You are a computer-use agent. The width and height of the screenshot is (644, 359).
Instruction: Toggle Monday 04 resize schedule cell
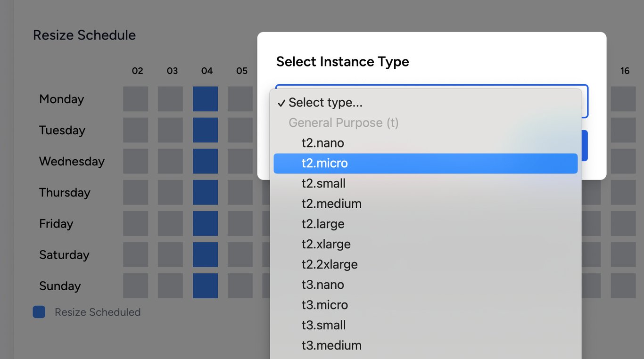pyautogui.click(x=205, y=99)
